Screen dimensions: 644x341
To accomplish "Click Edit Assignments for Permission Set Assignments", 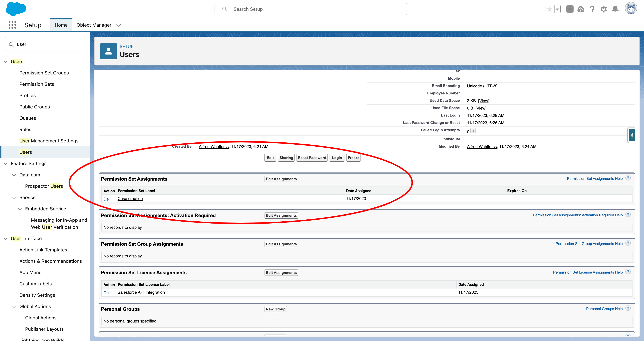I will point(281,179).
